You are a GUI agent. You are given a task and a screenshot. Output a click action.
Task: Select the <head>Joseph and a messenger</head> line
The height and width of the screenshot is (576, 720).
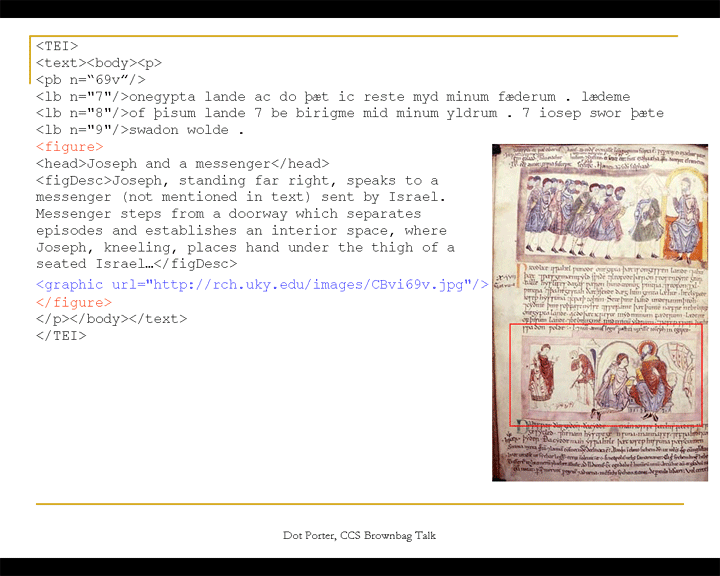[x=183, y=164]
